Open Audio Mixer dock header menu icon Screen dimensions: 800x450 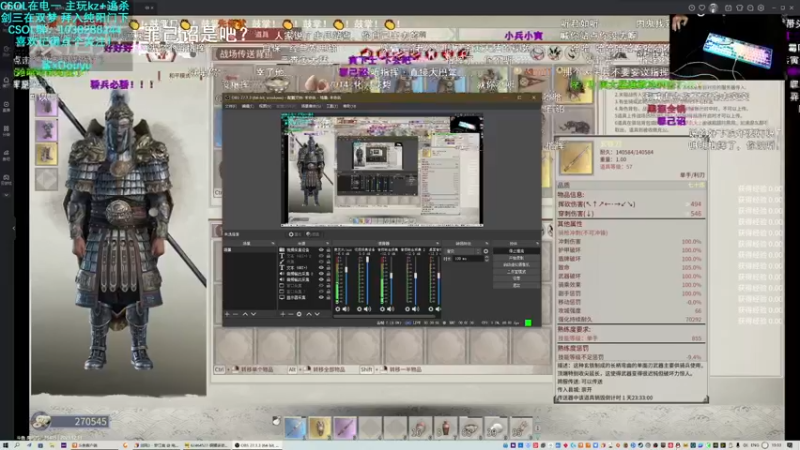437,243
